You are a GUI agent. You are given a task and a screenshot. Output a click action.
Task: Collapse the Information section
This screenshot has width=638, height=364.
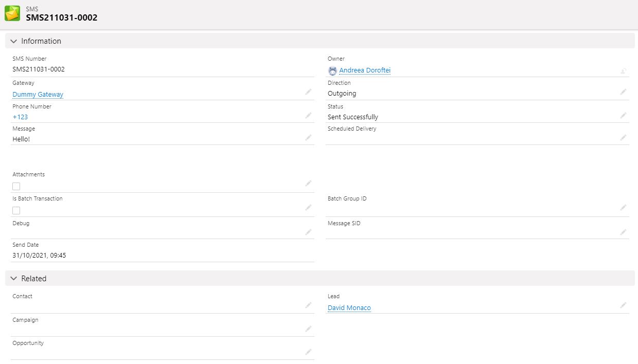pyautogui.click(x=14, y=41)
